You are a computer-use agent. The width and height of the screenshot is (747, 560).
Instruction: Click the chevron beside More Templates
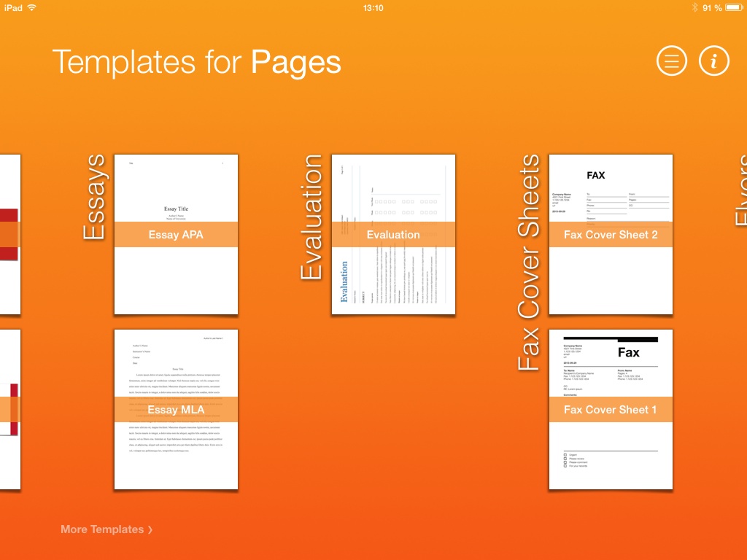(x=150, y=530)
